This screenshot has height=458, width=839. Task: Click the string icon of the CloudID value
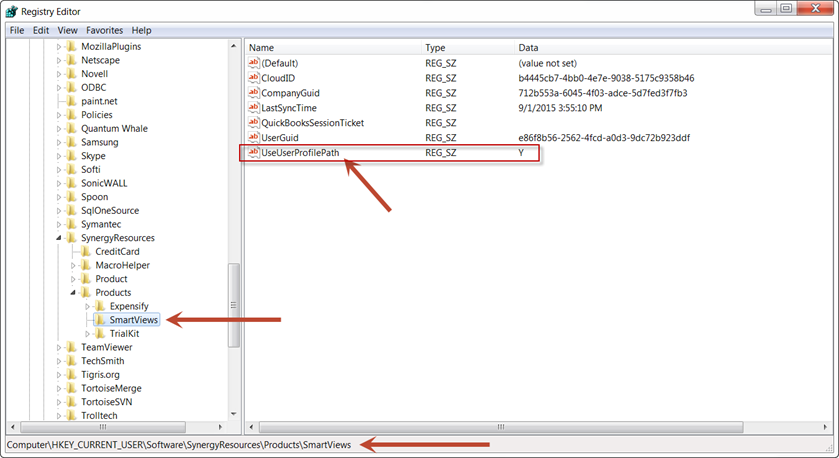click(254, 78)
